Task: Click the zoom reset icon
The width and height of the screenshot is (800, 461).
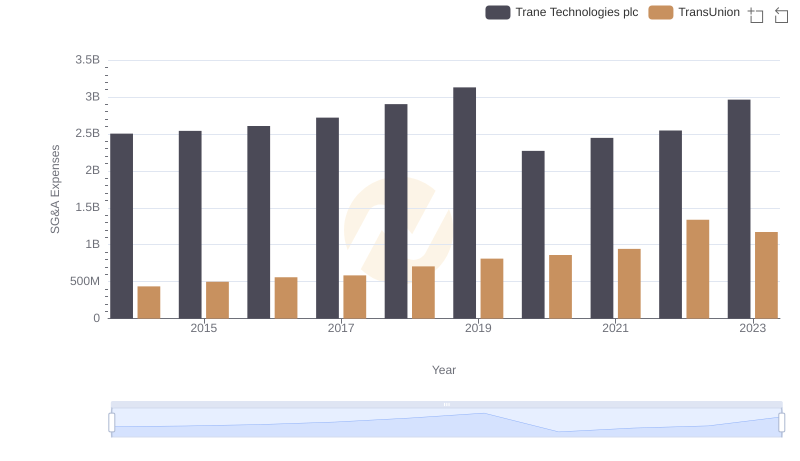Action: point(781,15)
